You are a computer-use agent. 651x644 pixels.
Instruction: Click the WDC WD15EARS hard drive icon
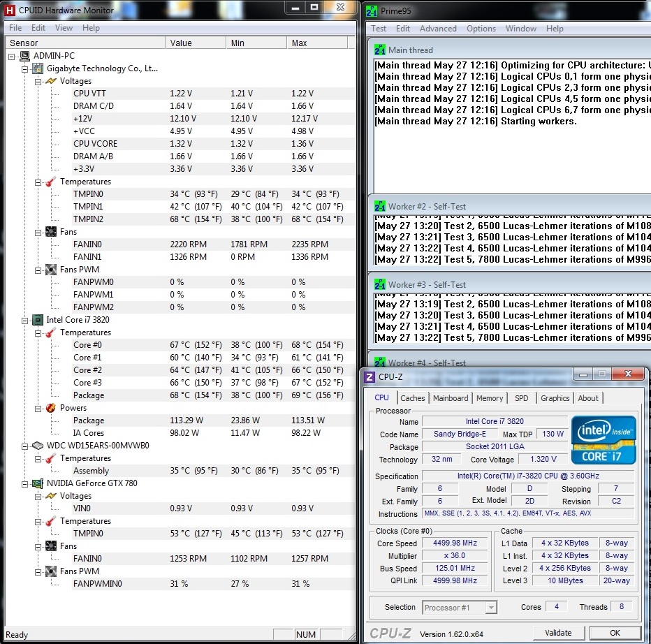click(x=38, y=446)
